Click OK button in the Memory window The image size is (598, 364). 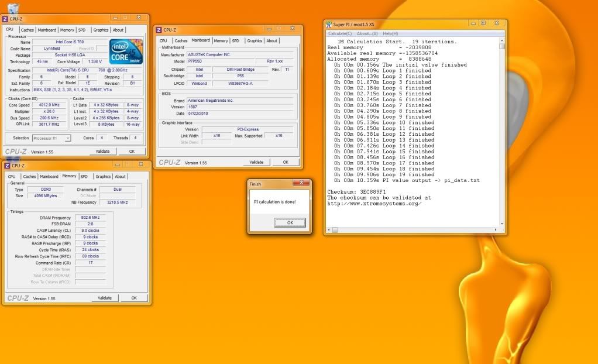pyautogui.click(x=134, y=298)
